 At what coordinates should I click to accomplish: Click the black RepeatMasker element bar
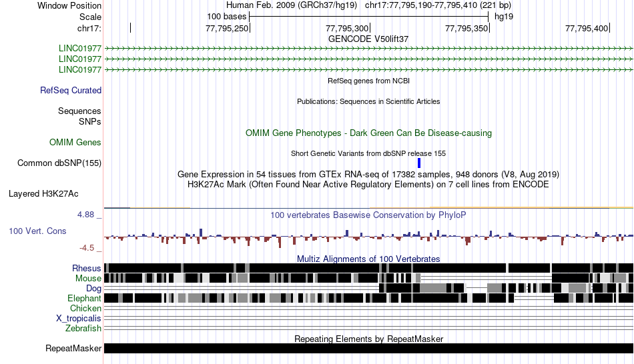[369, 348]
